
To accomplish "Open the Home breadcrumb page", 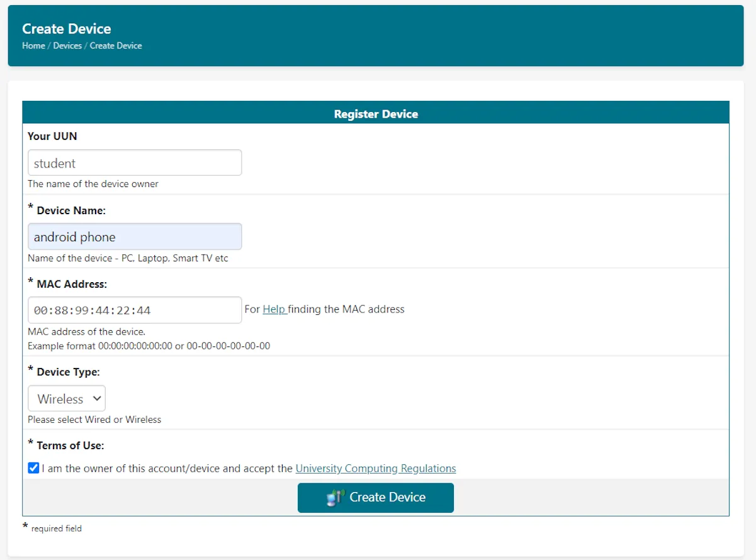I will pos(33,45).
